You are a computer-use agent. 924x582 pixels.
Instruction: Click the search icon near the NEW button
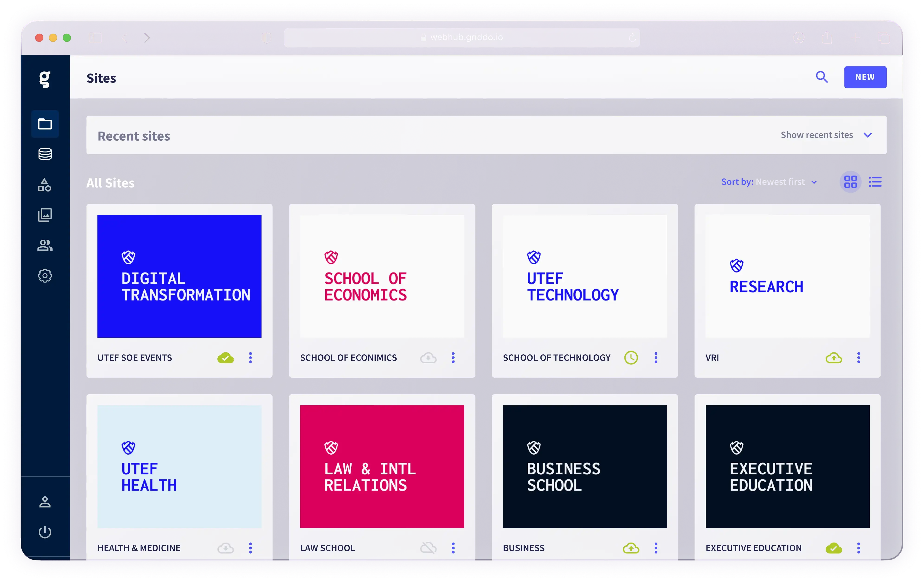[x=821, y=77]
